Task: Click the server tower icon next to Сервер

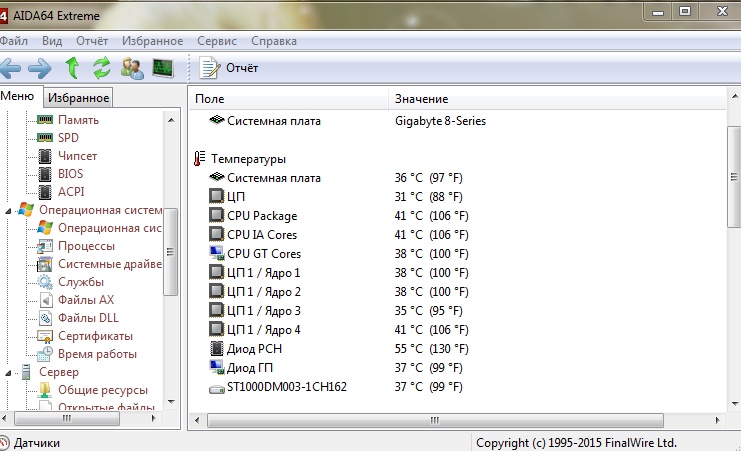Action: click(x=26, y=372)
